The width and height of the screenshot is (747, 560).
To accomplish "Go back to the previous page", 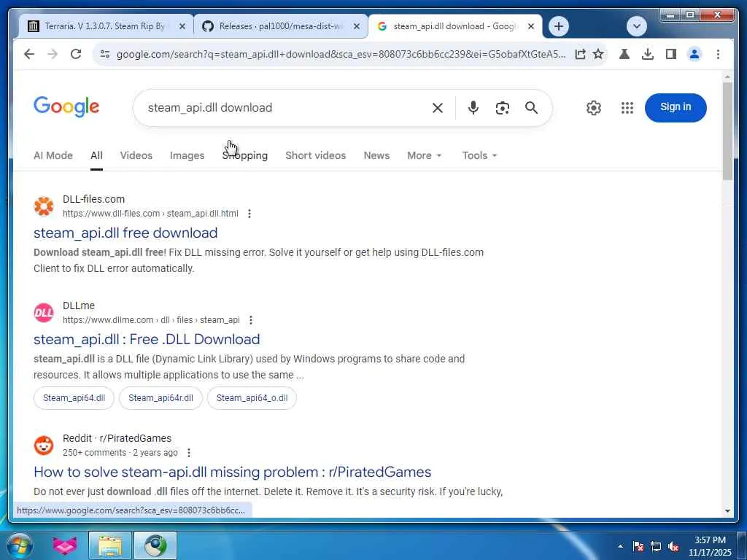I will tap(29, 54).
